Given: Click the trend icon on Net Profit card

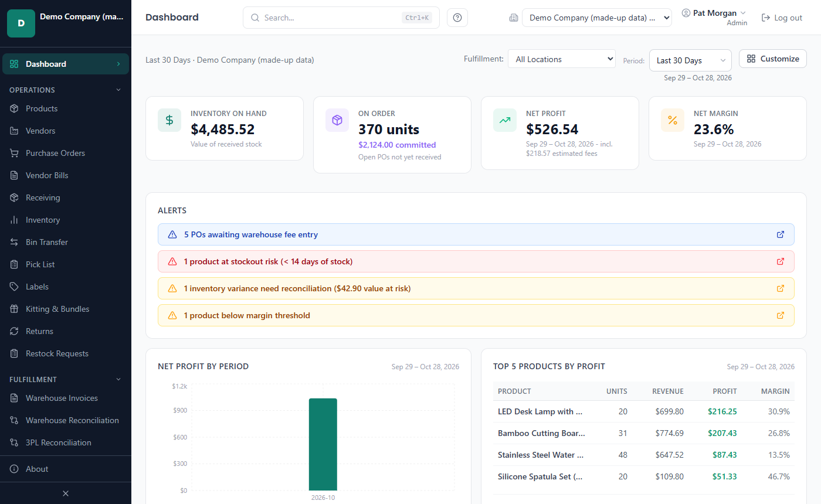Looking at the screenshot, I should click(505, 120).
